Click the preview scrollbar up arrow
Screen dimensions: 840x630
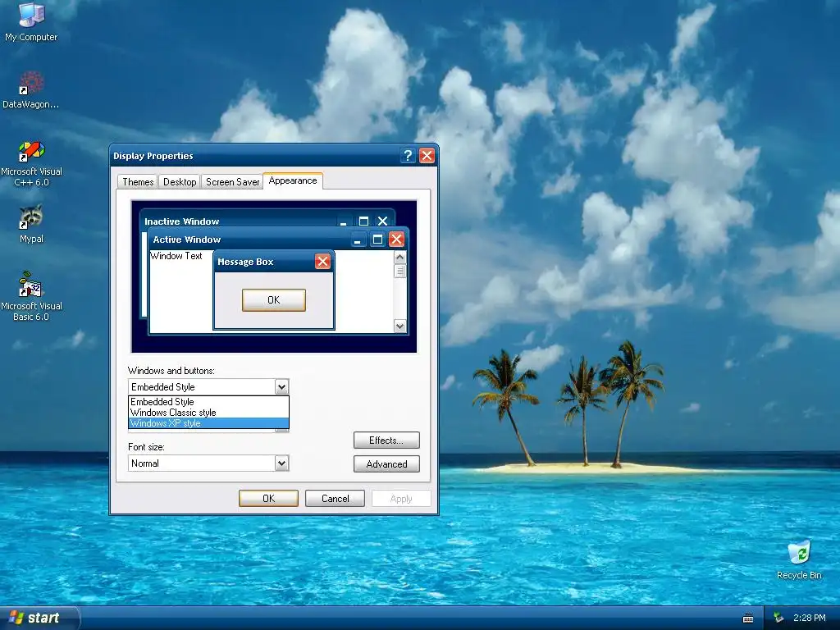pos(399,257)
